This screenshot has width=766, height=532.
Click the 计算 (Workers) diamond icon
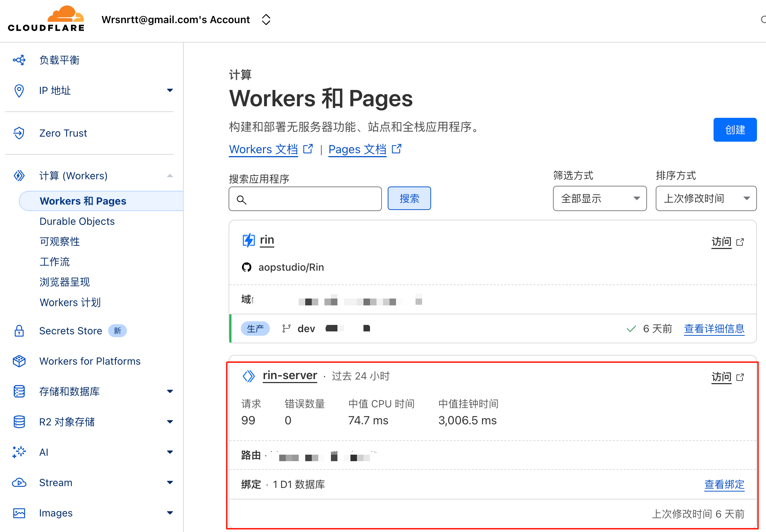tap(19, 176)
